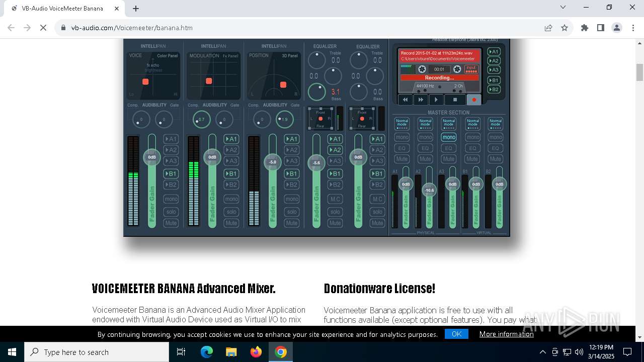Click the Windows taskbar search box
Viewport: 644px width, 362px height.
pyautogui.click(x=96, y=352)
